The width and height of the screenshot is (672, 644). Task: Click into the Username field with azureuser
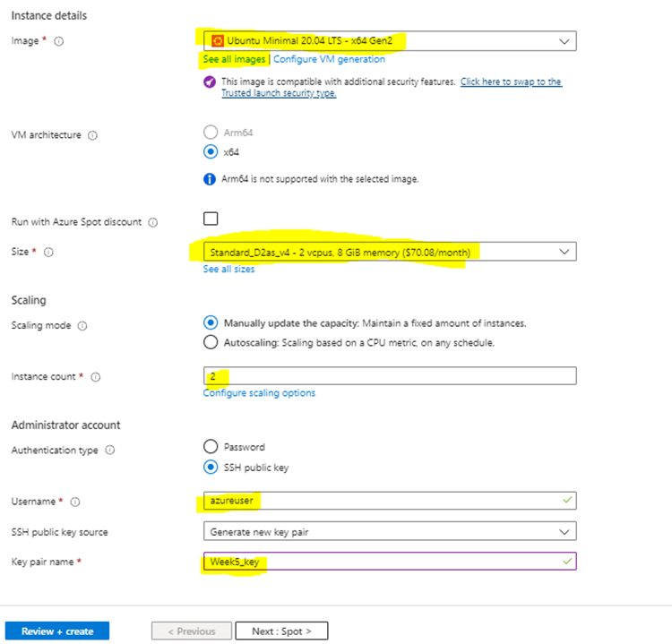390,501
